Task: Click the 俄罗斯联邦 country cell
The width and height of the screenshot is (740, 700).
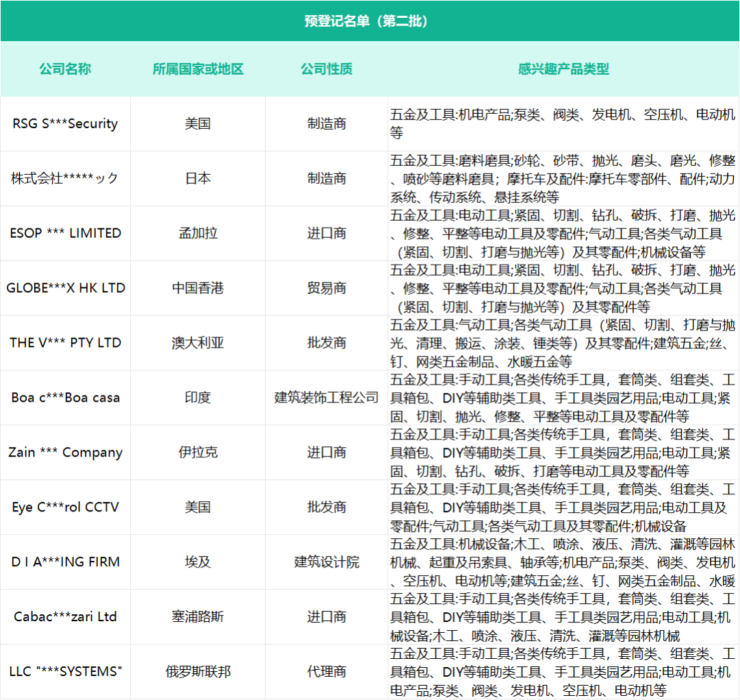Action: pyautogui.click(x=197, y=672)
